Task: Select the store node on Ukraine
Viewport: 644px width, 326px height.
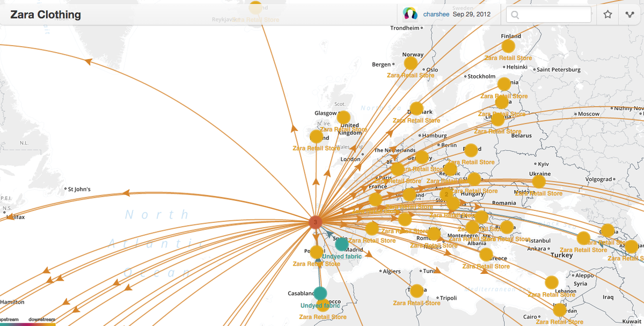Action: [x=539, y=182]
